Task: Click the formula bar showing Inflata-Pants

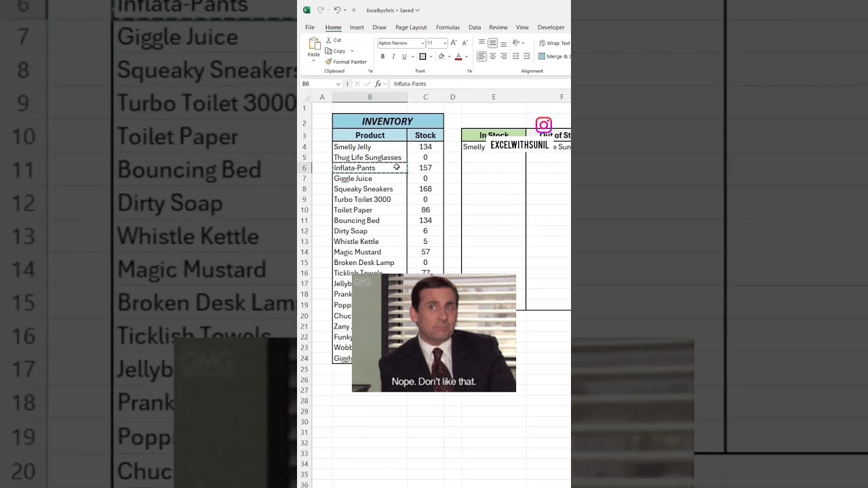Action: pos(480,84)
